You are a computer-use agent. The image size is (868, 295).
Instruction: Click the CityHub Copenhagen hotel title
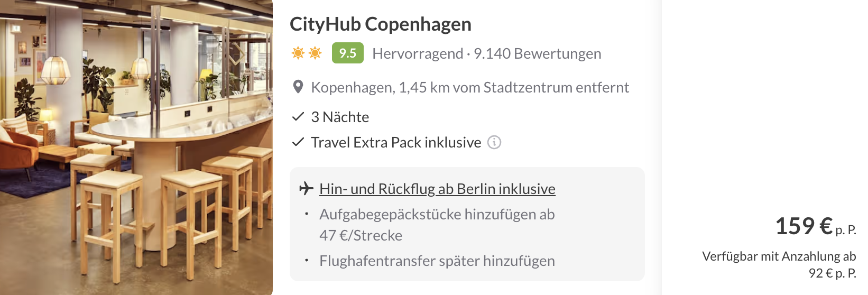[x=380, y=24]
